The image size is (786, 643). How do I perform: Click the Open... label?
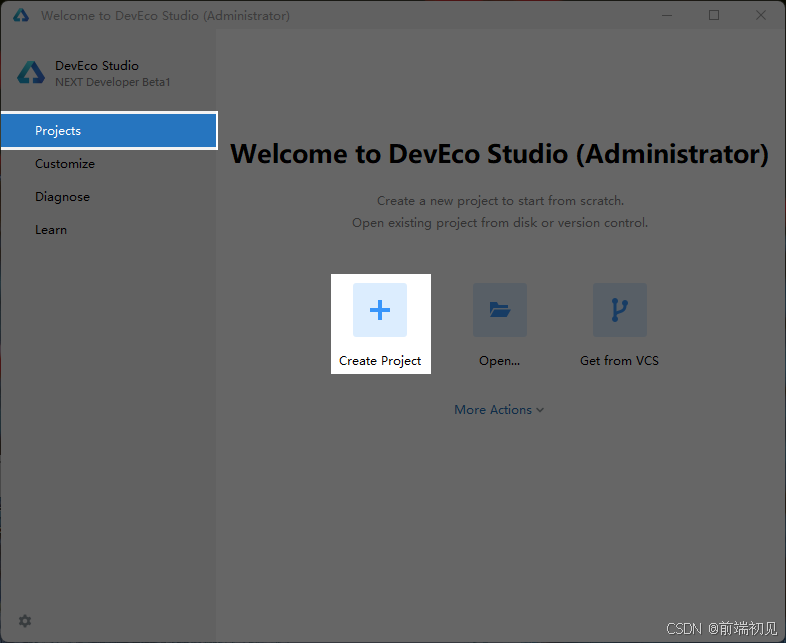[x=499, y=361]
